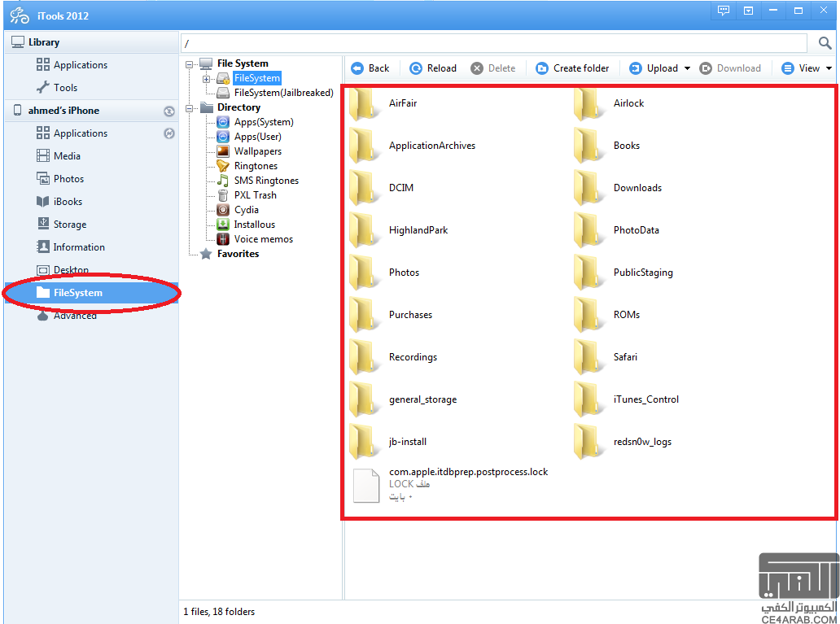Select the Ringtones bell icon
840x624 pixels.
(223, 166)
